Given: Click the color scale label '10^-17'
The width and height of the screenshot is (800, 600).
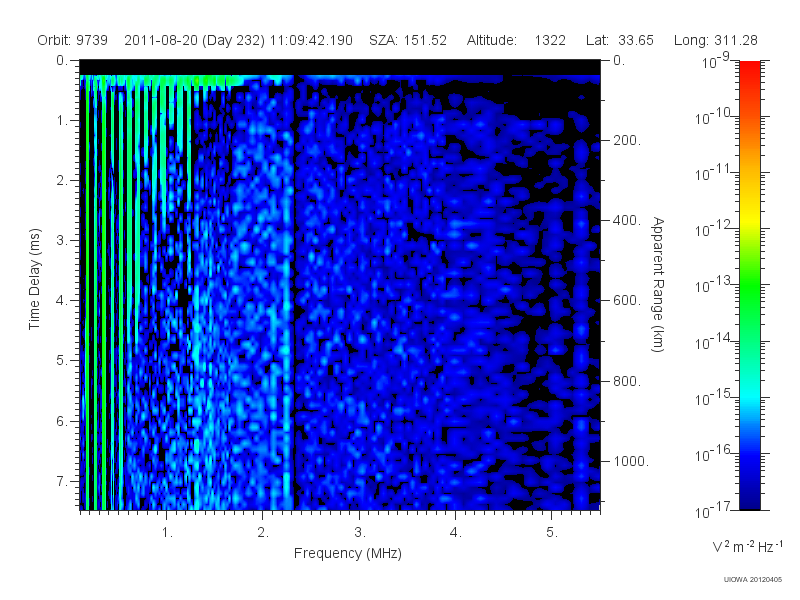Looking at the screenshot, I should pyautogui.click(x=713, y=510).
